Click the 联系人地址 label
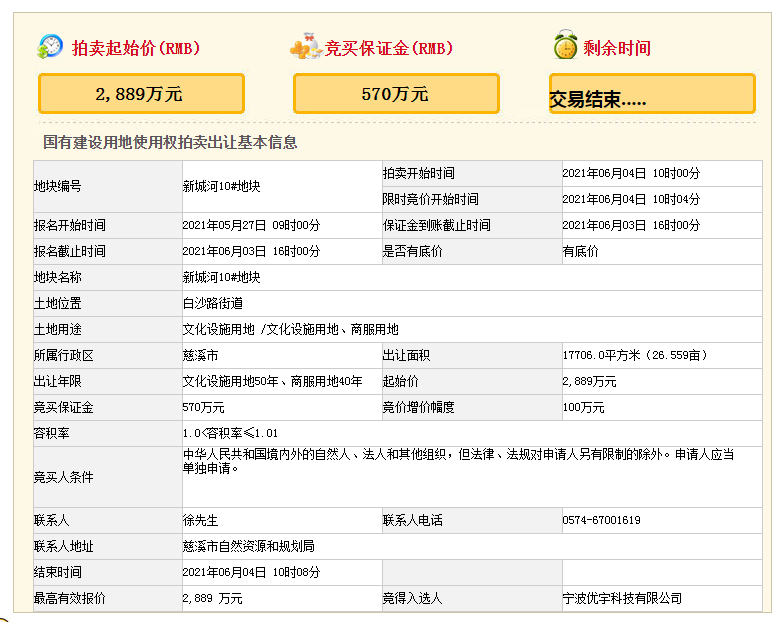Screen dimensions: 782x622 coord(64,546)
